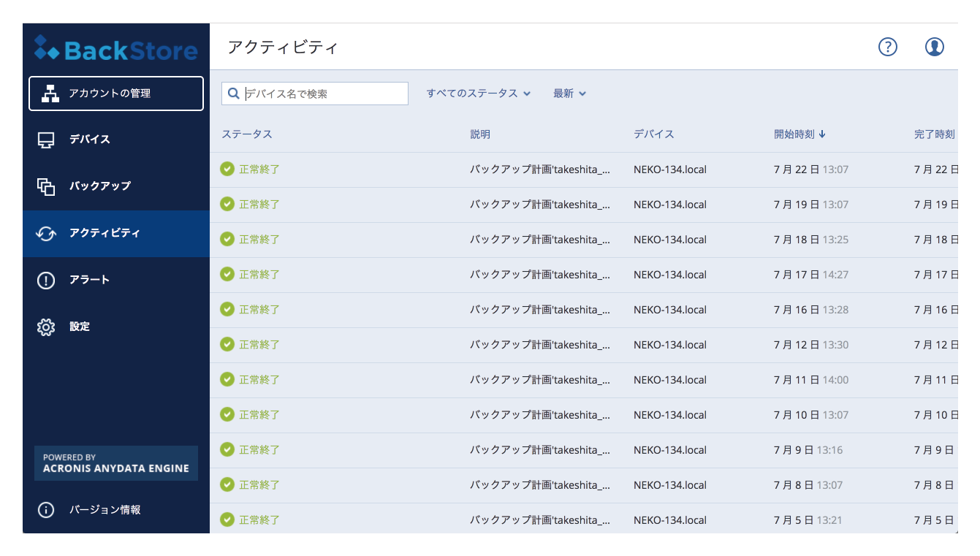The image size is (980, 556).
Task: Click the 説明 column header
Action: pyautogui.click(x=480, y=134)
